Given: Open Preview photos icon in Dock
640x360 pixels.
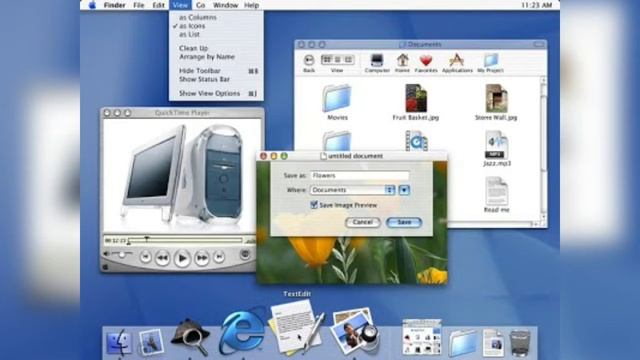Looking at the screenshot, I should (354, 331).
